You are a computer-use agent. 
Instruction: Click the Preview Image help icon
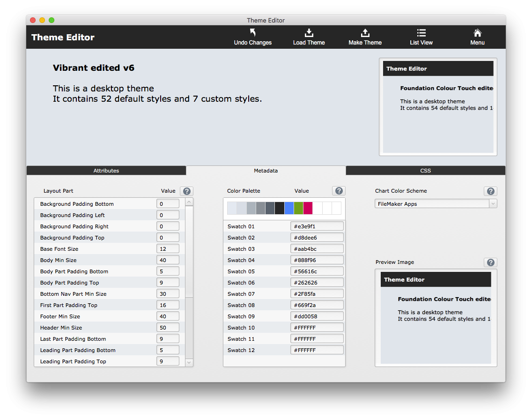(490, 262)
